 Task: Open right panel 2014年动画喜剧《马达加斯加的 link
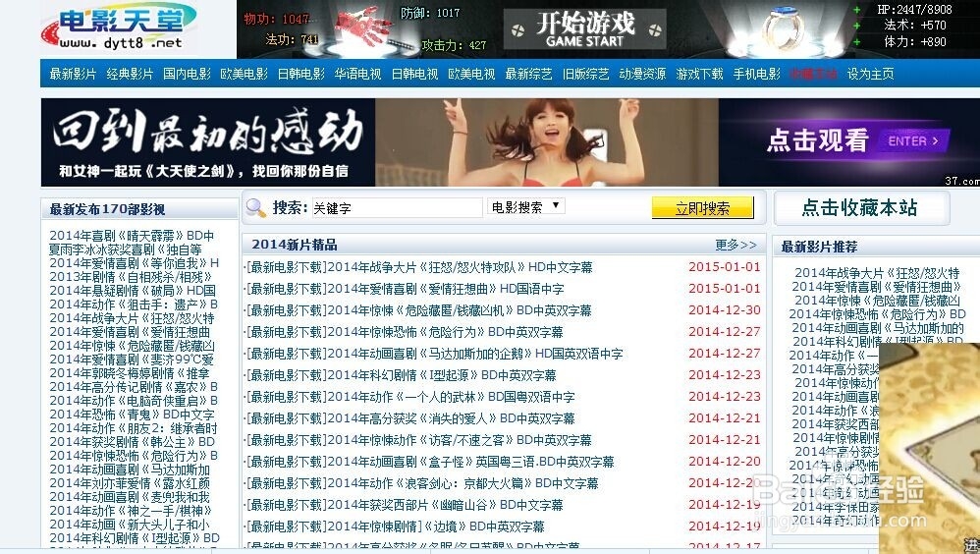[x=878, y=328]
